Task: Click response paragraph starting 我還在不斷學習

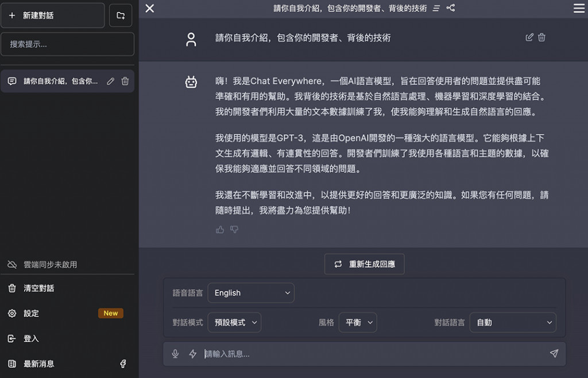Action: pos(382,202)
